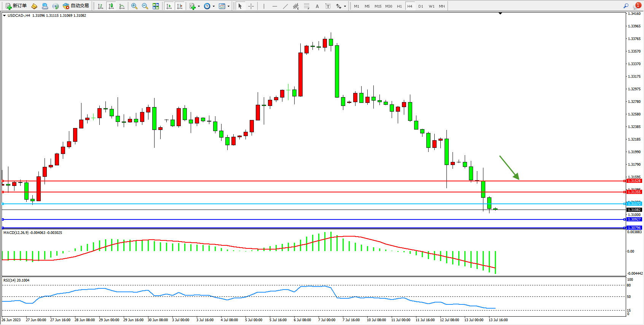Select the crosshair tool
Image resolution: width=644 pixels, height=325 pixels.
point(251,6)
